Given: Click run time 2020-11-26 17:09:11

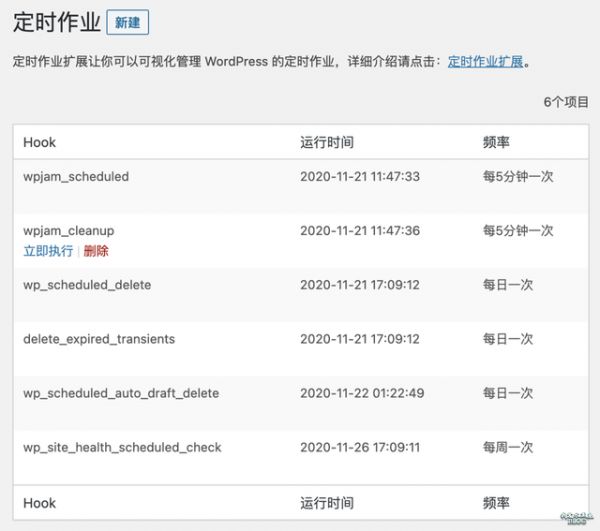Looking at the screenshot, I should pos(360,447).
